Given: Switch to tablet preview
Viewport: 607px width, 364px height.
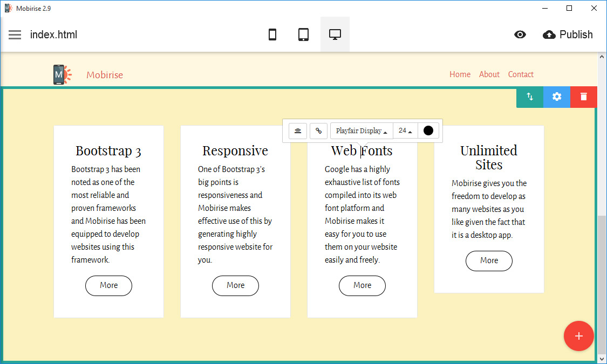Looking at the screenshot, I should coord(303,35).
